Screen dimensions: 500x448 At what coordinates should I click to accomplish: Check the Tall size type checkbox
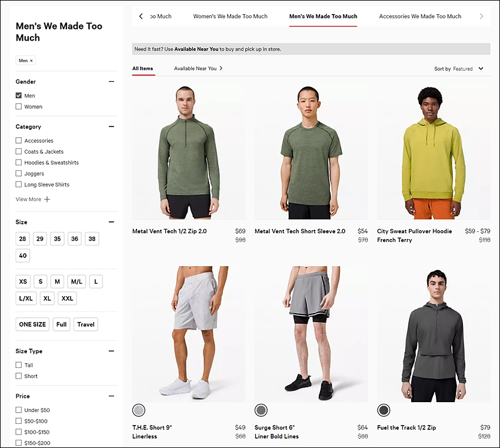[x=19, y=365]
